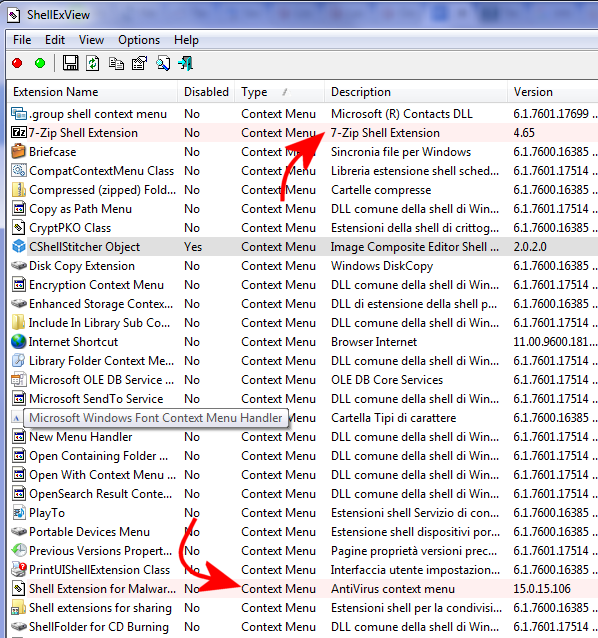Open the File menu
This screenshot has height=638, width=598.
point(22,40)
